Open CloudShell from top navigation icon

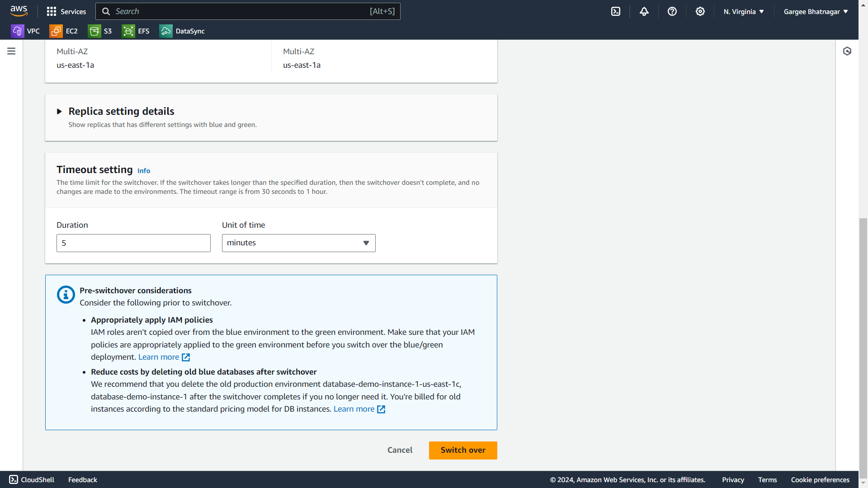pyautogui.click(x=616, y=11)
